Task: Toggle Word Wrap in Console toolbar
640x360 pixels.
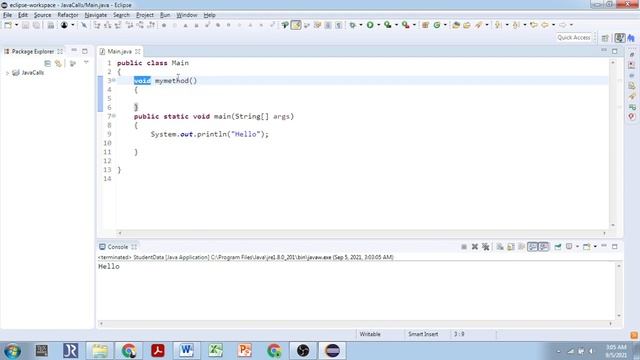Action: (x=521, y=247)
